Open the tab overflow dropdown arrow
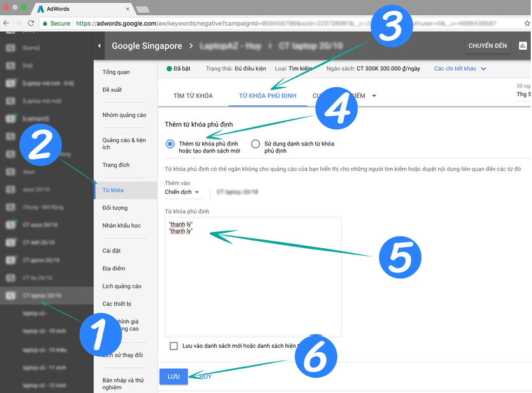Image resolution: width=532 pixels, height=393 pixels. click(374, 96)
